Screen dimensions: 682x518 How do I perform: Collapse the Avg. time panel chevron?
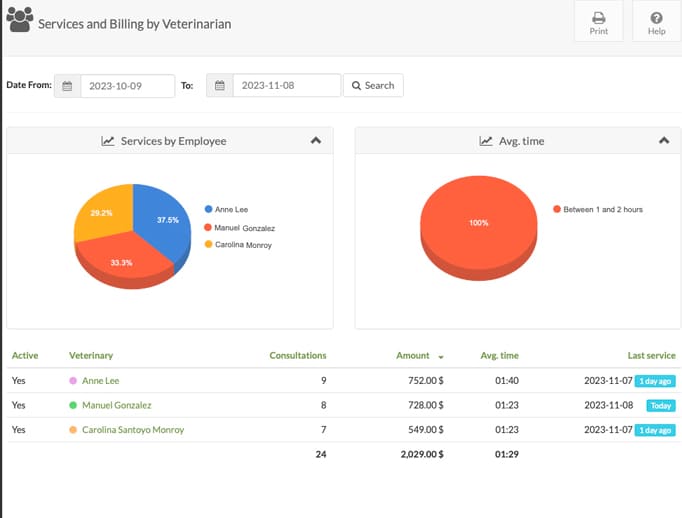(664, 140)
